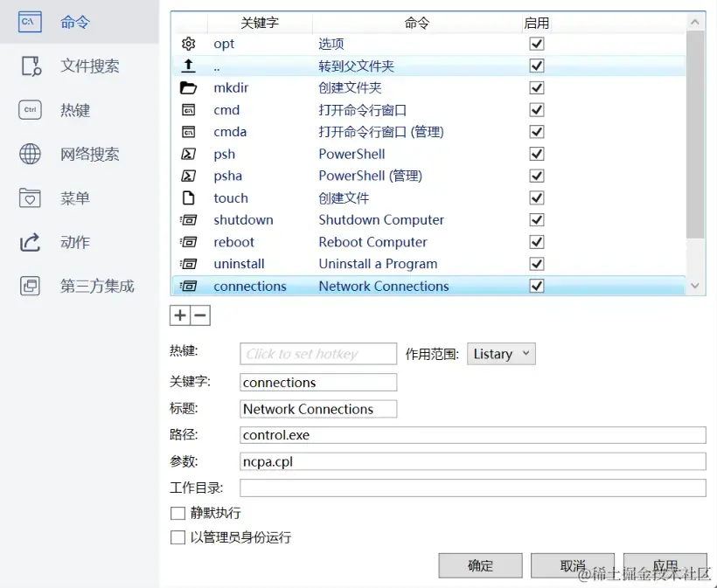Image resolution: width=717 pixels, height=588 pixels.
Task: Disable the mkdir command checkbox
Action: [537, 87]
